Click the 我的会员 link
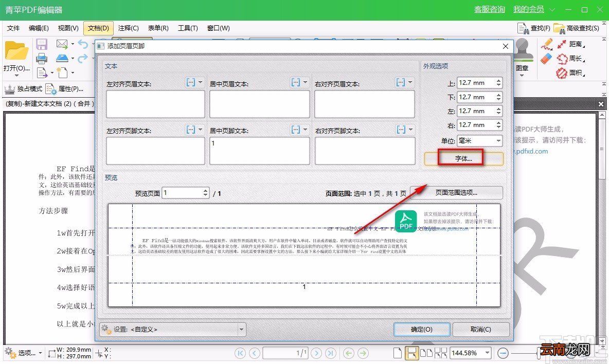The image size is (609, 364). tap(528, 9)
